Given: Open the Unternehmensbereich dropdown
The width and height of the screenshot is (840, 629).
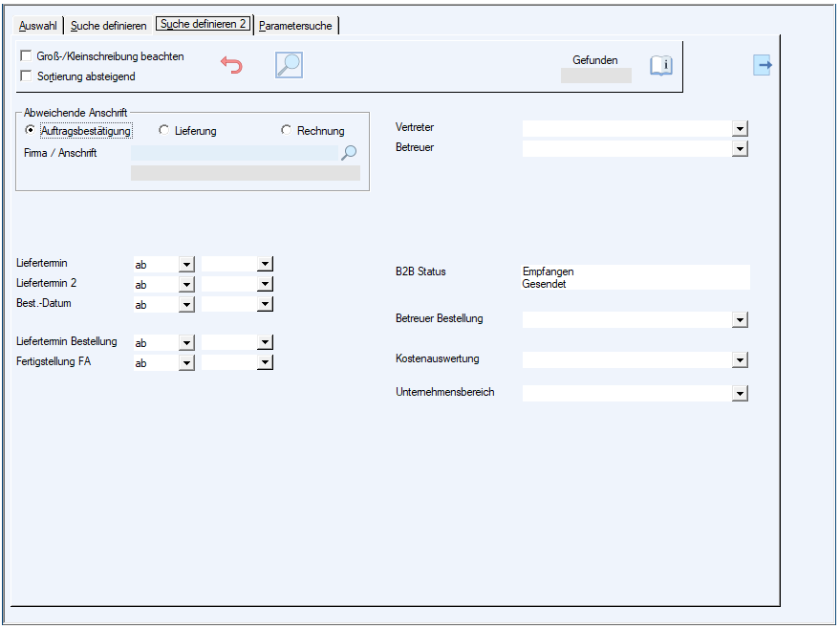Looking at the screenshot, I should pyautogui.click(x=740, y=393).
